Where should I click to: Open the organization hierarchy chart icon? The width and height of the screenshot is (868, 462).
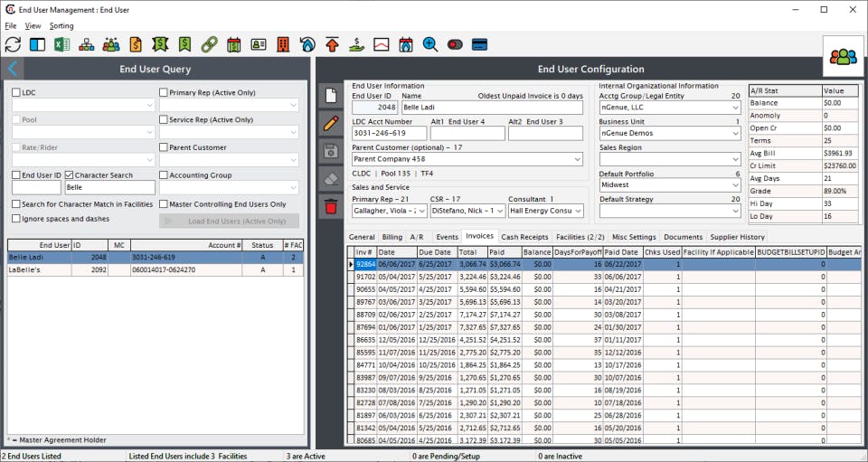(x=87, y=44)
